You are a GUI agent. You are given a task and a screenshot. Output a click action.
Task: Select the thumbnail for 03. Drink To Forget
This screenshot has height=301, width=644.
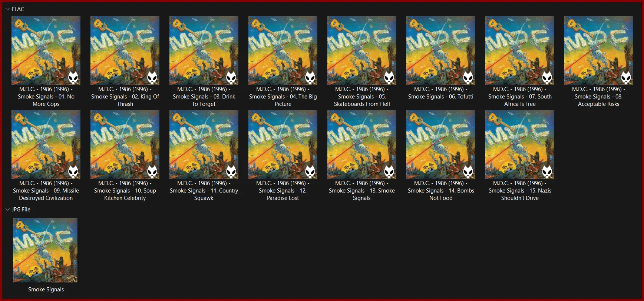(x=204, y=51)
